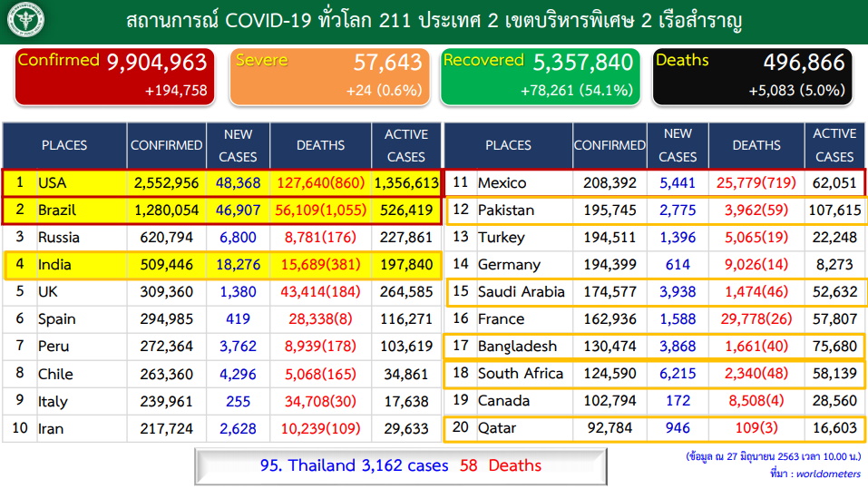Click the left table DEATHS column header
868x489 pixels.
[x=320, y=145]
